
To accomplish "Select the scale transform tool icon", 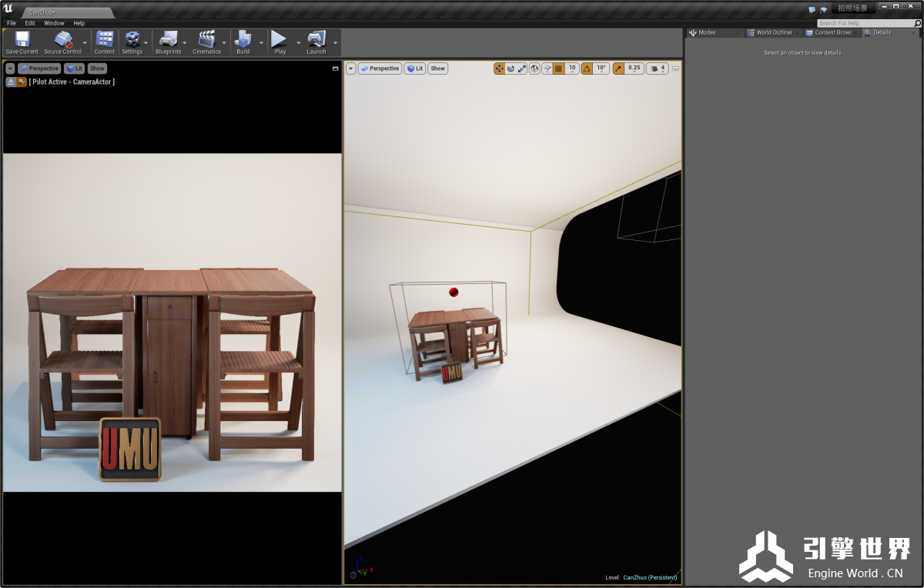I will pyautogui.click(x=522, y=68).
